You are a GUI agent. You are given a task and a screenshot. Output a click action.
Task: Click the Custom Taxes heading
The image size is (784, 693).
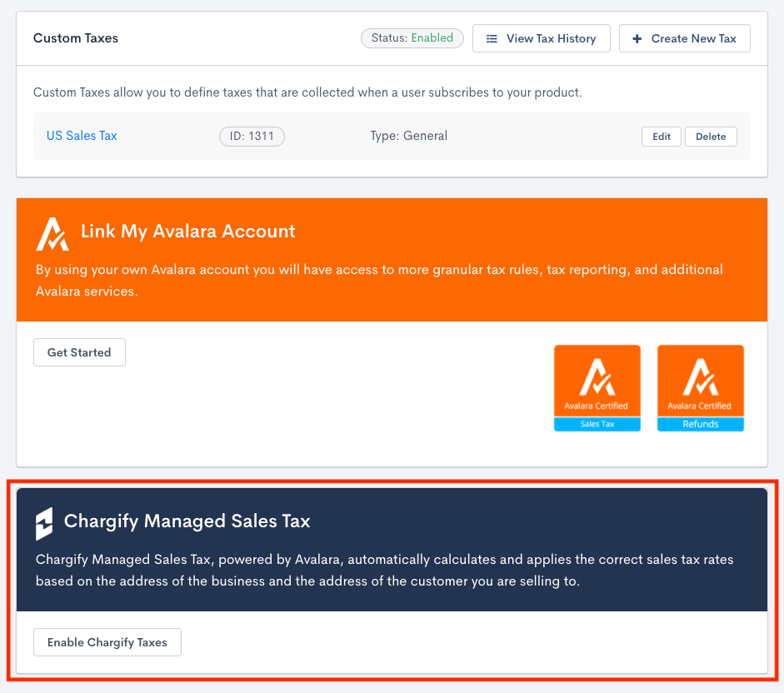tap(76, 38)
